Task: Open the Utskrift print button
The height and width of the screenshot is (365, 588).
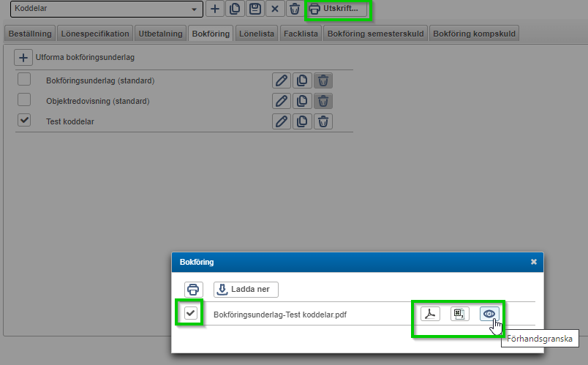Action: 337,9
